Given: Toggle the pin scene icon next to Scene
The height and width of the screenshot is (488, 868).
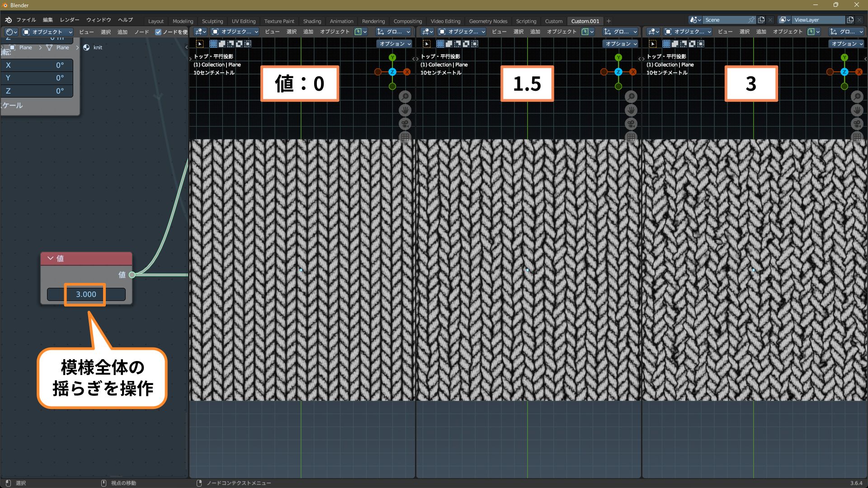Looking at the screenshot, I should coord(751,20).
